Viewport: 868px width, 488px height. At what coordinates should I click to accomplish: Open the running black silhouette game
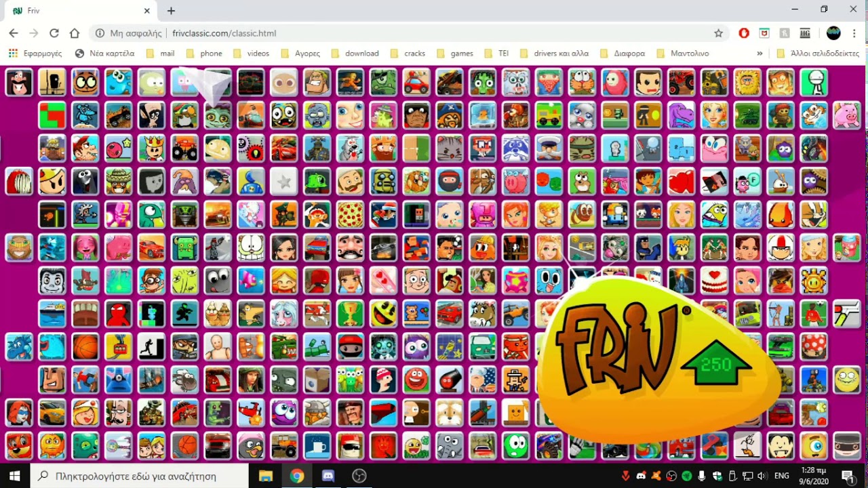tap(151, 347)
